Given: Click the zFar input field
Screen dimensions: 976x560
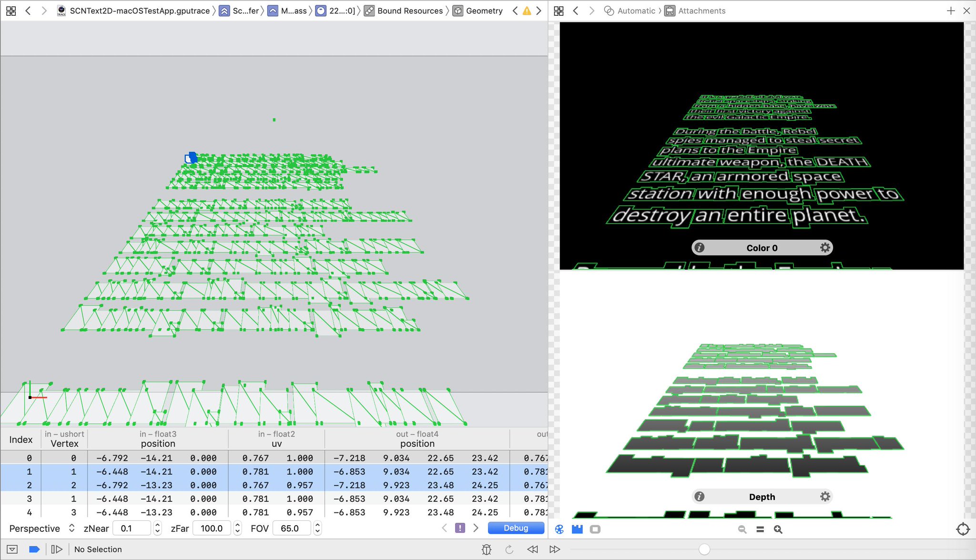Looking at the screenshot, I should (x=212, y=528).
